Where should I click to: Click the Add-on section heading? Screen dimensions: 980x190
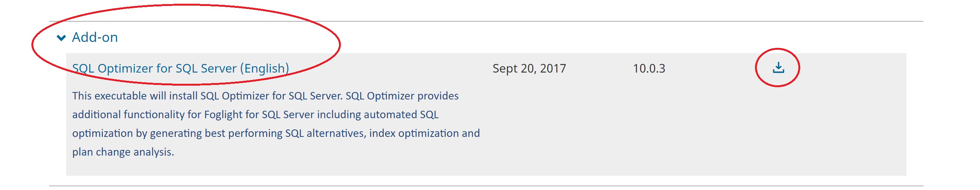pos(95,37)
